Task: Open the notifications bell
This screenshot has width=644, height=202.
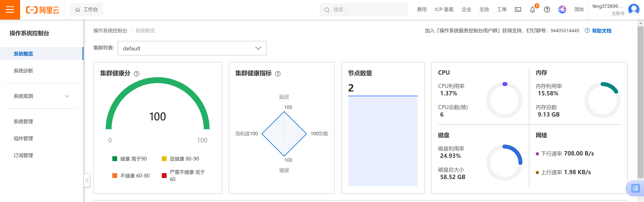Action: [x=533, y=9]
